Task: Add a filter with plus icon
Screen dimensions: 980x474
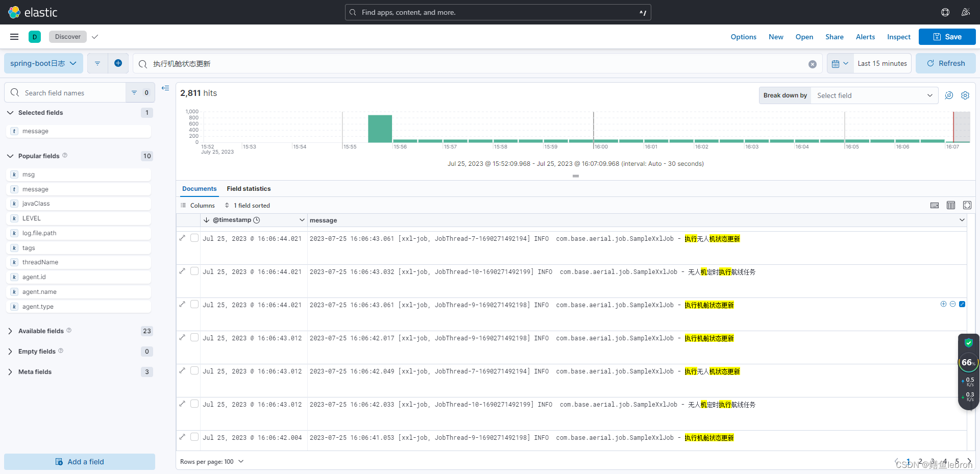Action: [x=118, y=63]
